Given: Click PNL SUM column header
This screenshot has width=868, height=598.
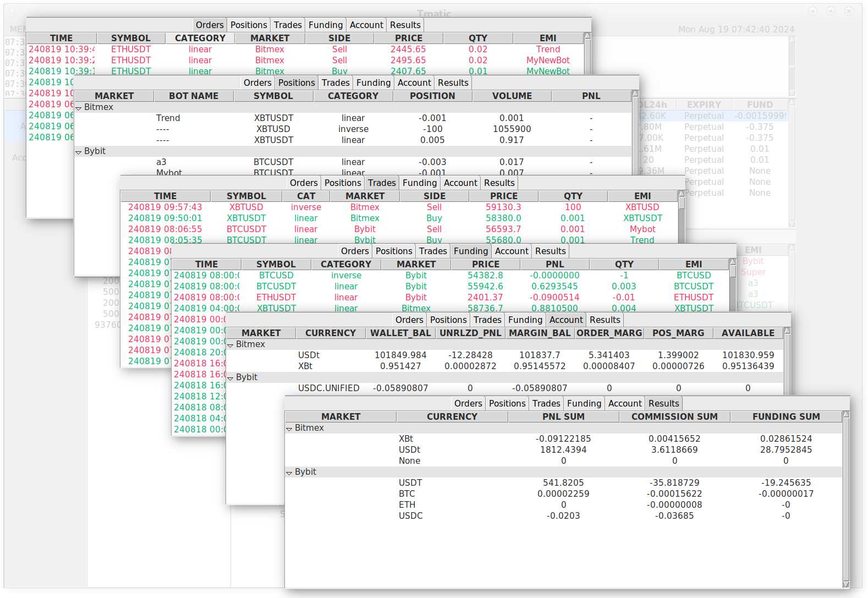Looking at the screenshot, I should tap(563, 416).
